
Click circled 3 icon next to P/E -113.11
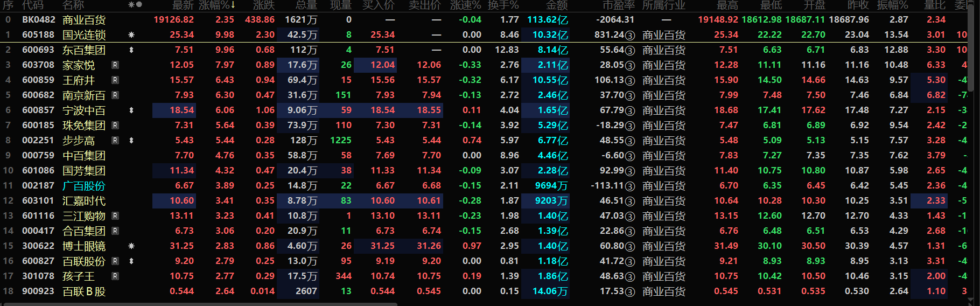point(630,186)
